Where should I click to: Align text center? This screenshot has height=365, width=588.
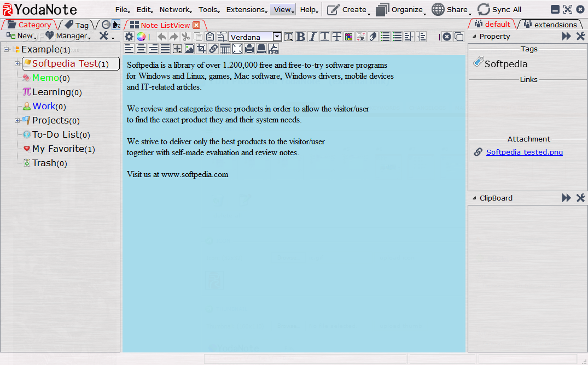pyautogui.click(x=141, y=49)
